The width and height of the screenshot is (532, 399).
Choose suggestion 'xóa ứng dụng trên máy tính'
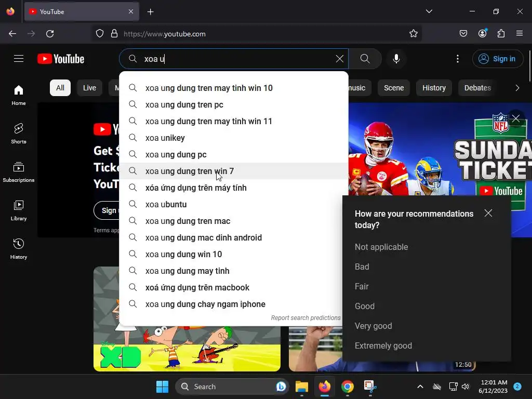pyautogui.click(x=234, y=188)
